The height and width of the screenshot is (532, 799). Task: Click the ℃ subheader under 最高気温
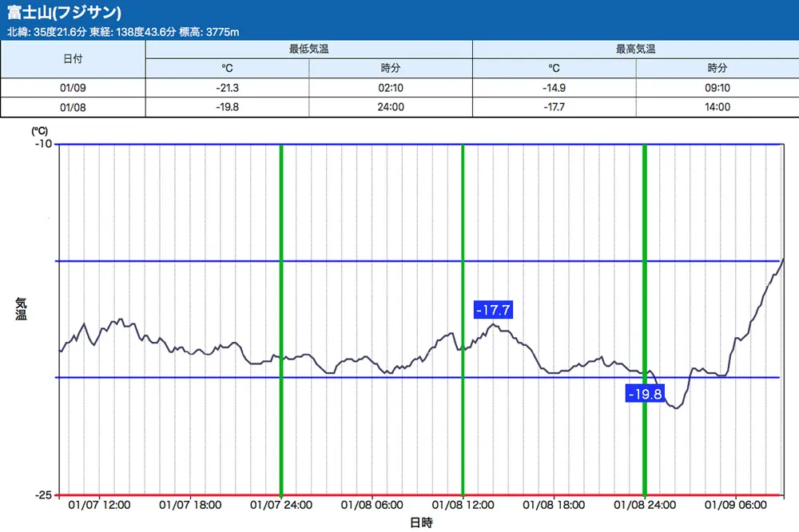554,68
